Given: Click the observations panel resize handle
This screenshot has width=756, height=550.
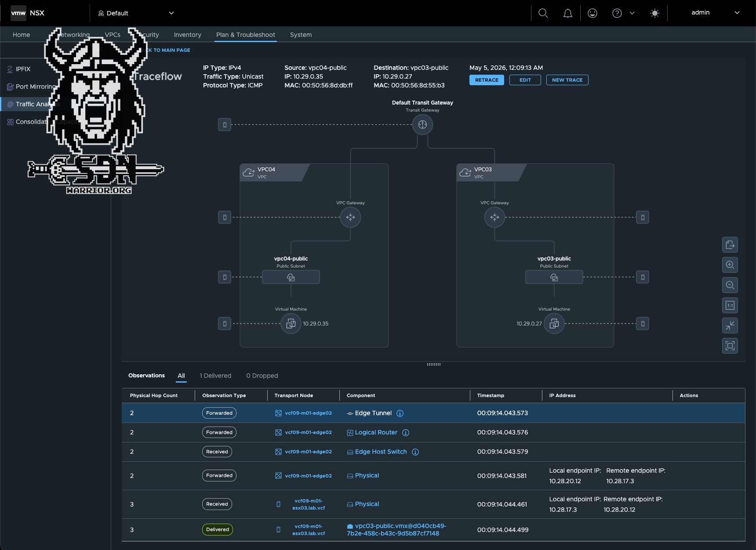Looking at the screenshot, I should point(434,364).
